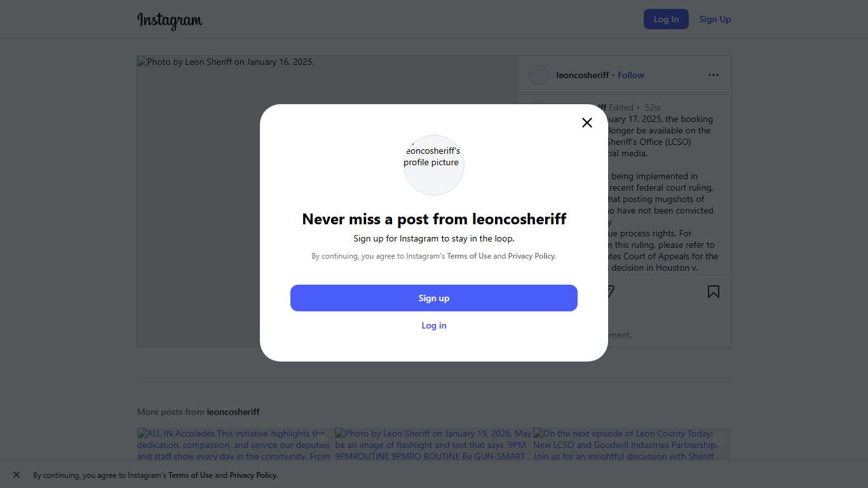Open Privacy Policy link in dialog
The height and width of the screenshot is (488, 868).
pyautogui.click(x=532, y=256)
